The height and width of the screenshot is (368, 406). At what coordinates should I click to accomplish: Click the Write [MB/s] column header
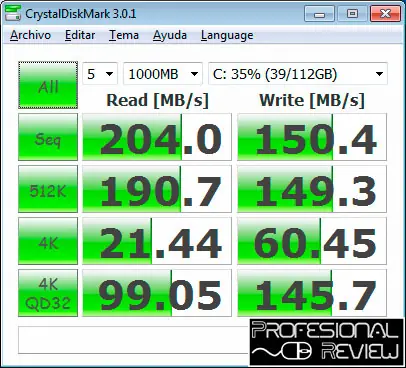tap(312, 100)
